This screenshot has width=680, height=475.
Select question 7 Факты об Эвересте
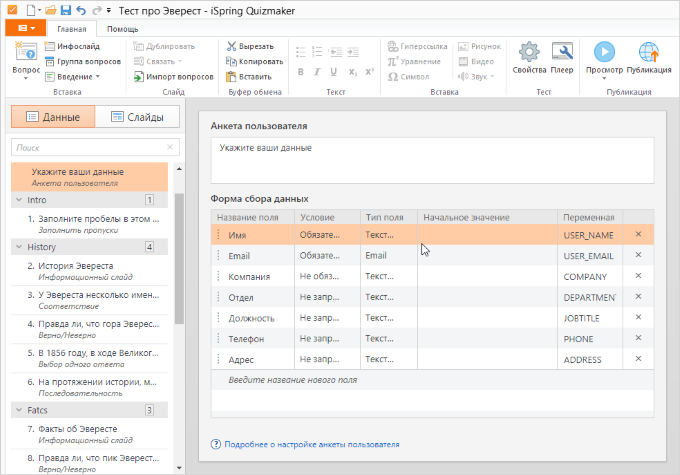tap(89, 434)
